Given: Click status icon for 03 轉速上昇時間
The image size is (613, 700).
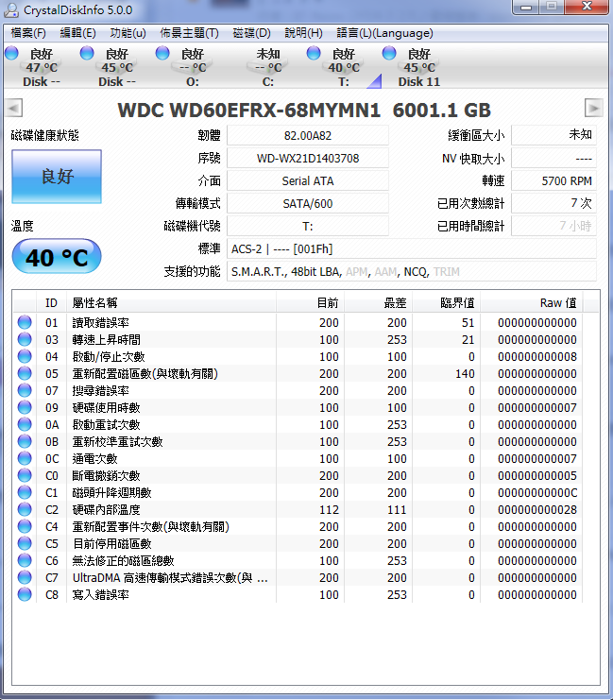Looking at the screenshot, I should [x=25, y=339].
